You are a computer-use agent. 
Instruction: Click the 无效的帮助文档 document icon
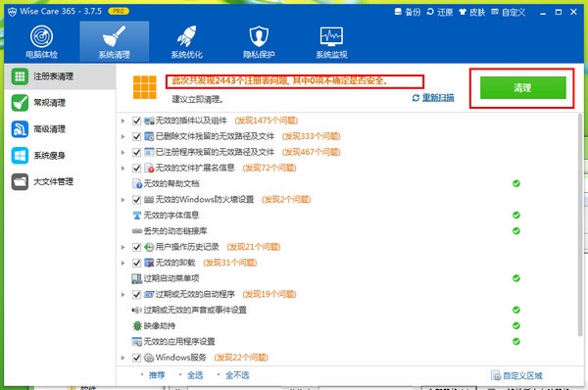[x=137, y=184]
